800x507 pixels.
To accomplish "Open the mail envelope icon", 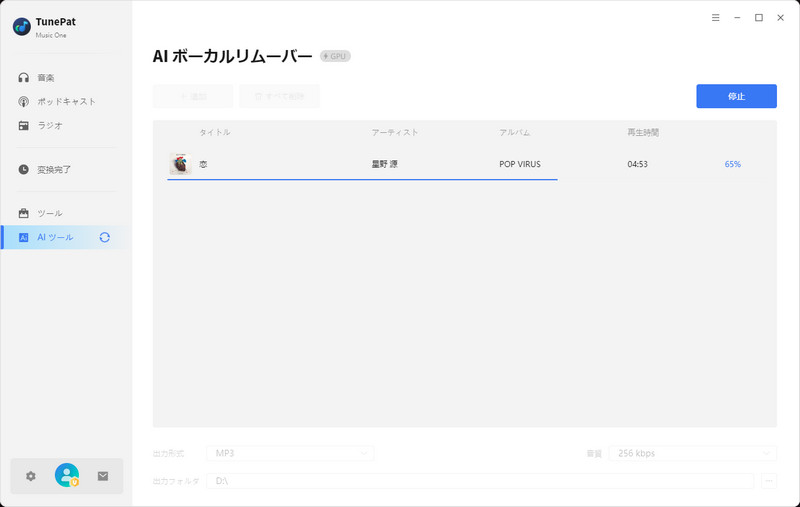I will pos(103,476).
